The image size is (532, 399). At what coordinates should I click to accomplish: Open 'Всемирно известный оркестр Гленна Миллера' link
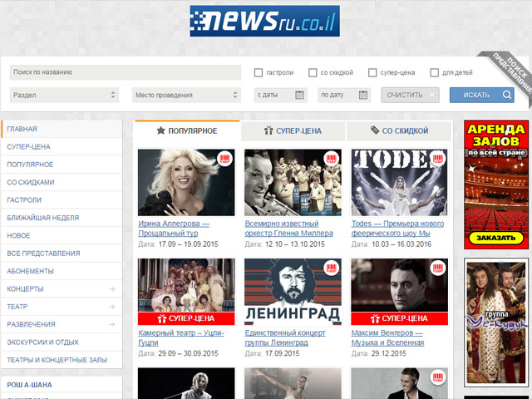coord(288,229)
